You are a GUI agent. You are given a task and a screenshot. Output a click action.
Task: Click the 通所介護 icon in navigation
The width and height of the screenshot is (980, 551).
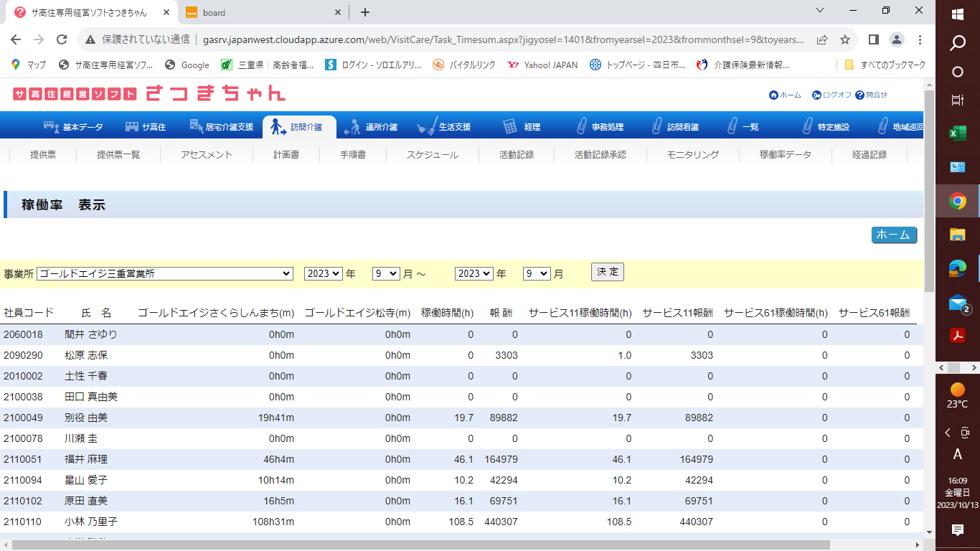[x=352, y=127]
